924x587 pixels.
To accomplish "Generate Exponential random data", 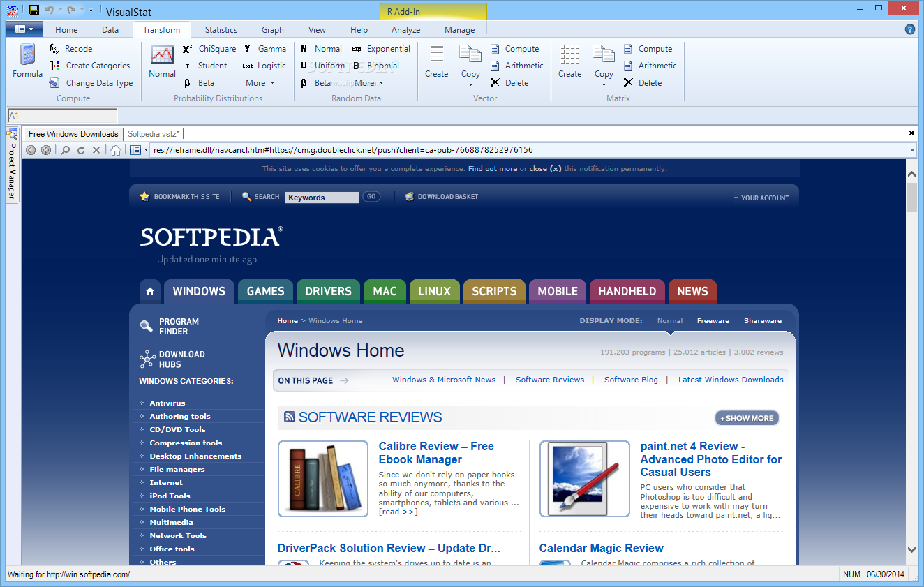I will coord(381,49).
